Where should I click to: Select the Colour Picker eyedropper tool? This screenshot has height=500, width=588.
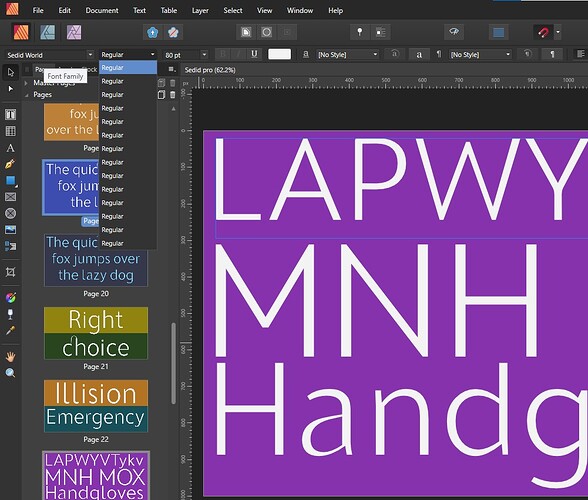coord(10,330)
